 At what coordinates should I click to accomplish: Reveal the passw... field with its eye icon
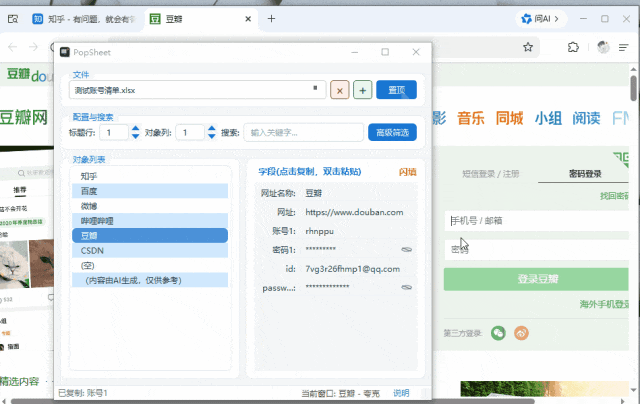(x=407, y=287)
